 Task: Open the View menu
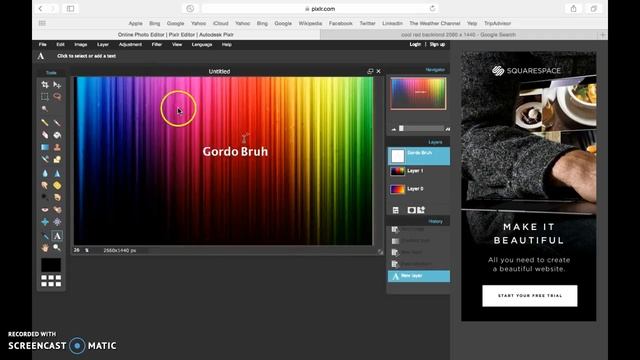[x=177, y=44]
